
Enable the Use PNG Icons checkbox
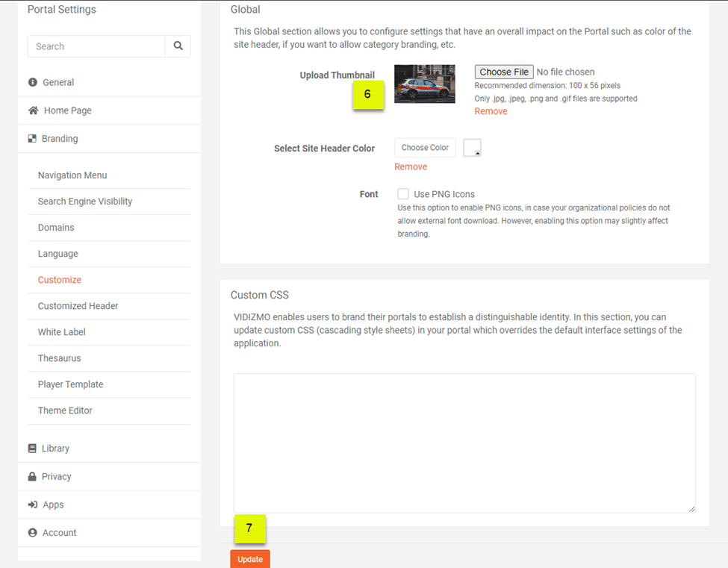coord(403,193)
